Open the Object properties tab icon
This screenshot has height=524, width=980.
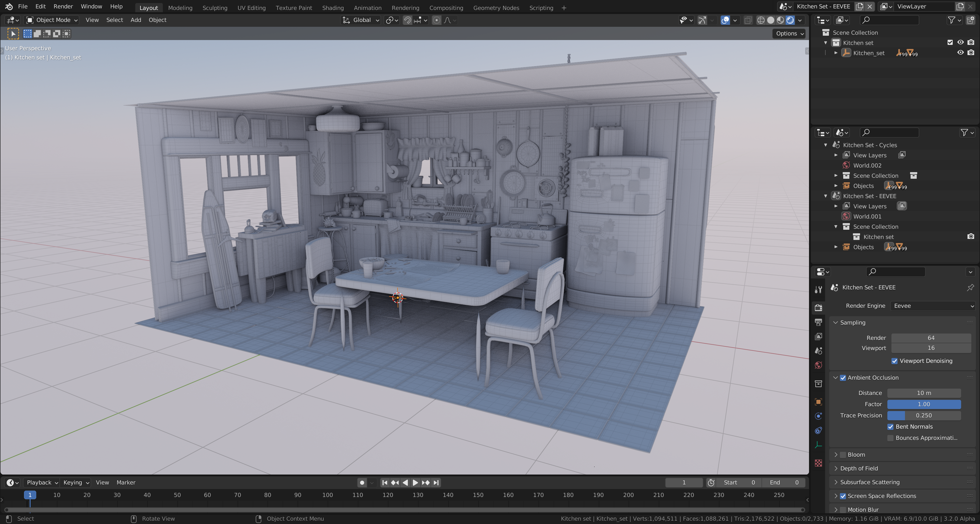pos(818,402)
